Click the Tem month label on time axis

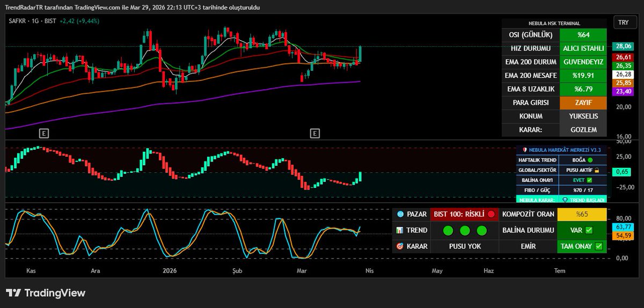pos(560,271)
